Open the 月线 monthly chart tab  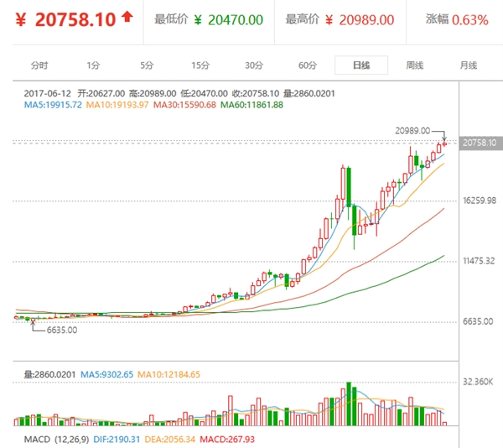(x=468, y=65)
